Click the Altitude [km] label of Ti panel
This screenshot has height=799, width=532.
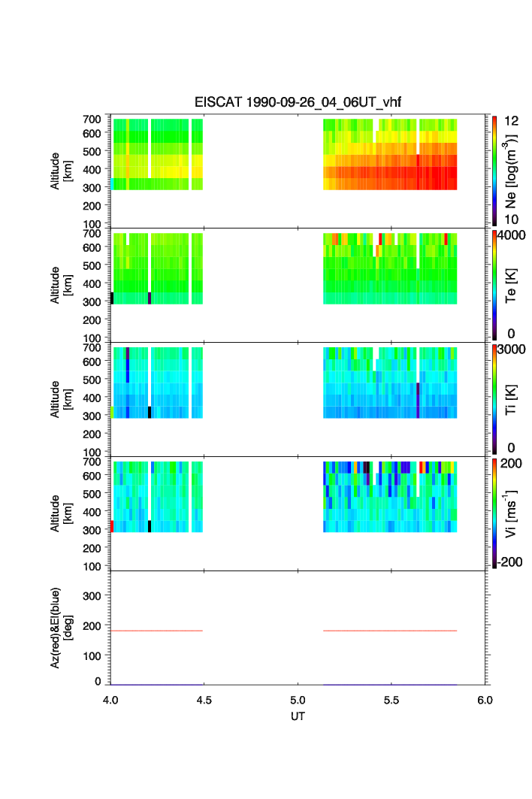(61, 400)
